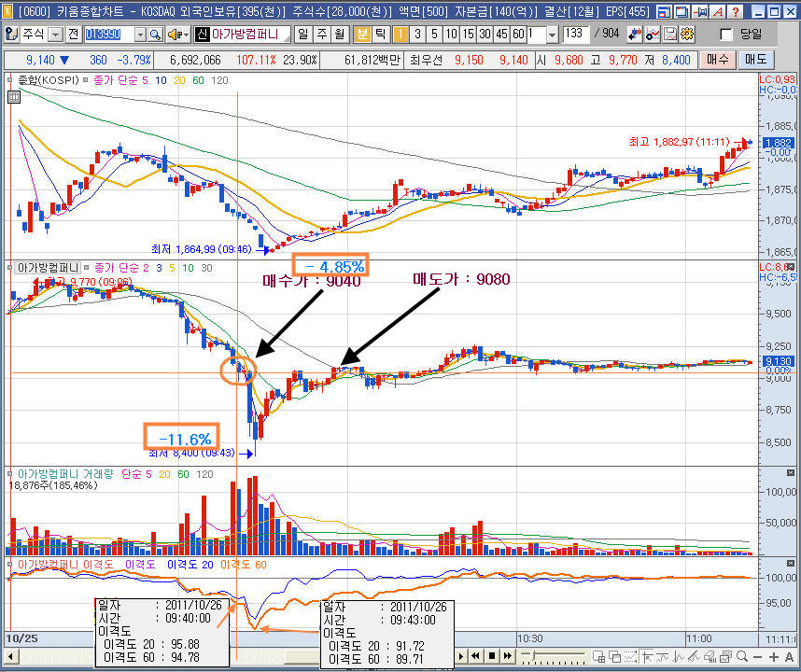Open the custom interval dropdown showing 1
The height and width of the screenshot is (672, 801).
[553, 35]
